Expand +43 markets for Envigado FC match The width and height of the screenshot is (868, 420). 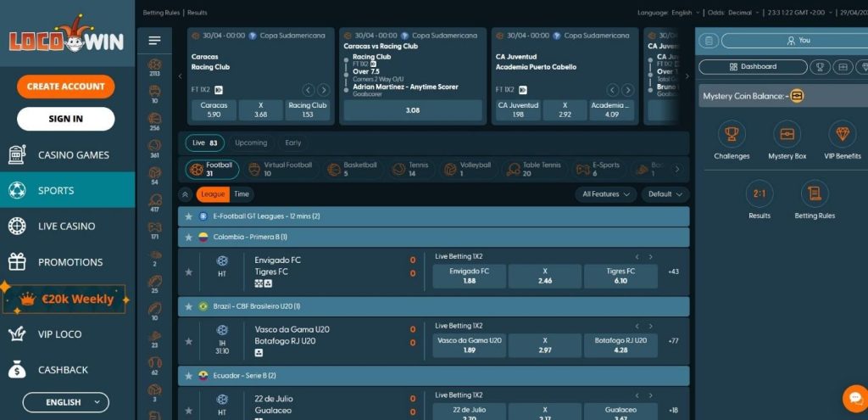click(x=673, y=272)
